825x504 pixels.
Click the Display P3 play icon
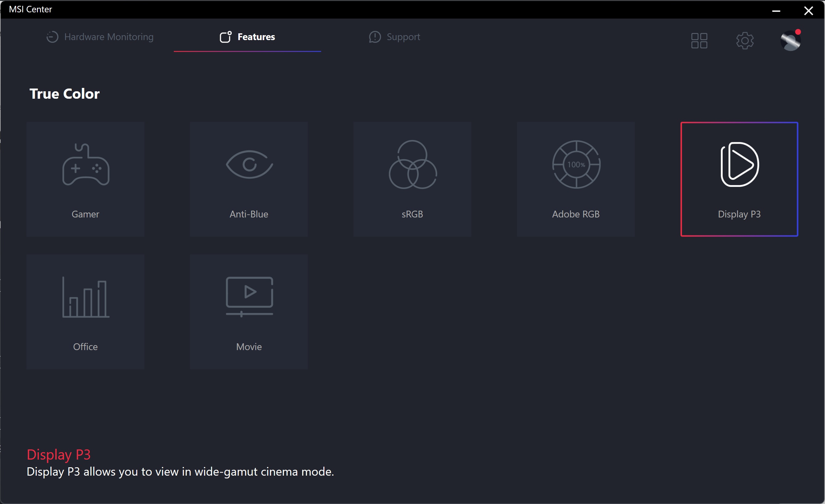pyautogui.click(x=739, y=164)
